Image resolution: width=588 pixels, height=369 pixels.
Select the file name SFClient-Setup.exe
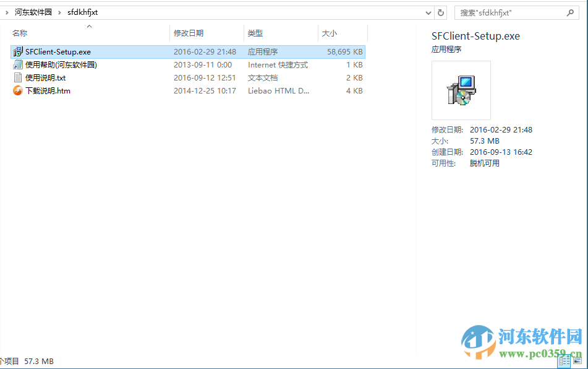click(58, 52)
